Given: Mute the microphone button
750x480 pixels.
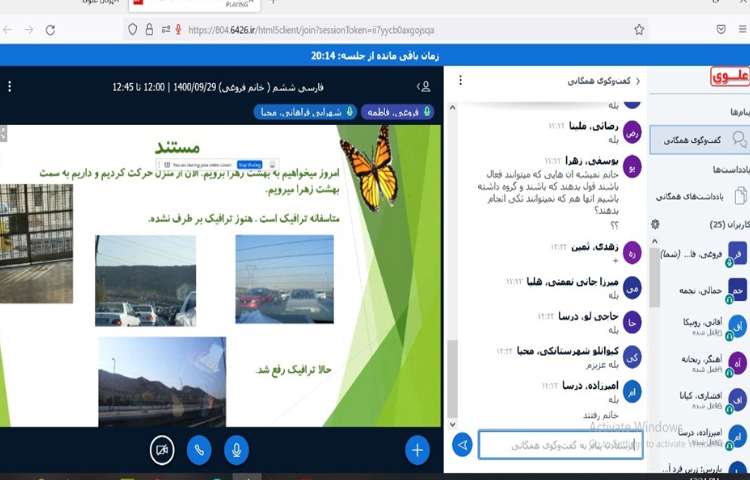Looking at the screenshot, I should coord(236,450).
